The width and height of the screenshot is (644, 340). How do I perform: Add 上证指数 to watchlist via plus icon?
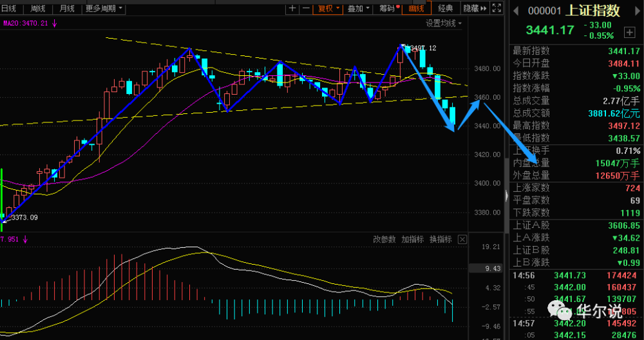pyautogui.click(x=630, y=32)
